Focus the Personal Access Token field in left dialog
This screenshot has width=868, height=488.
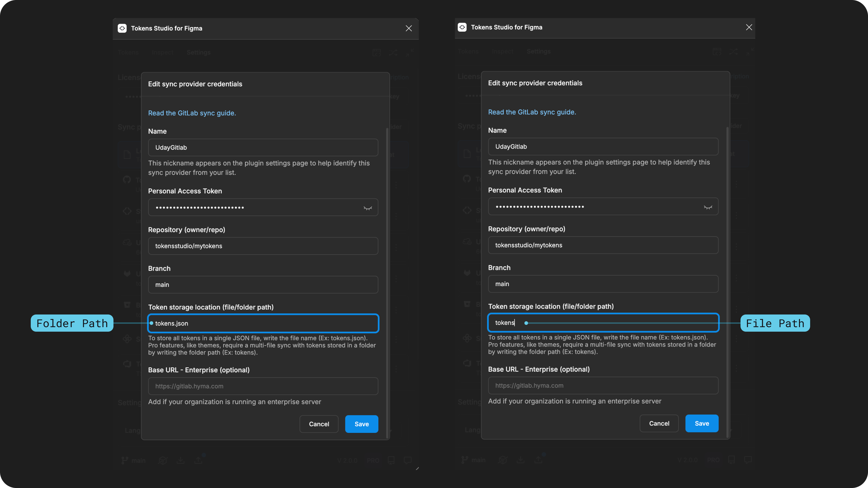(x=263, y=207)
